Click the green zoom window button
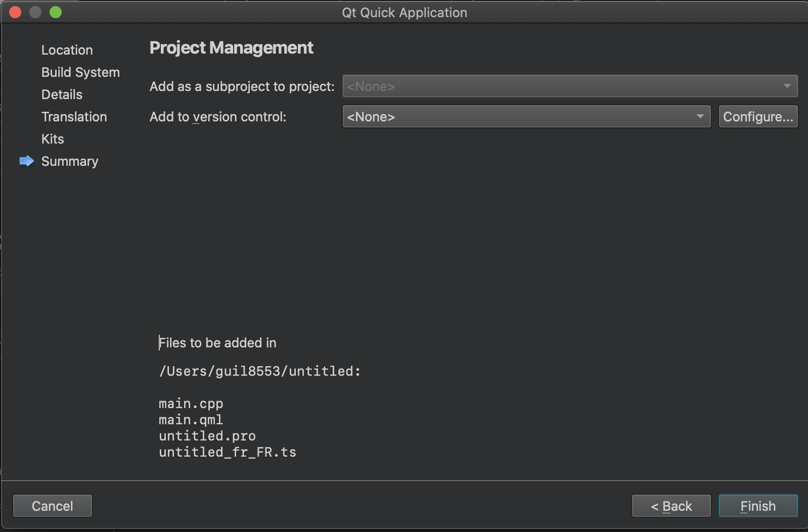This screenshot has height=532, width=808. point(56,12)
